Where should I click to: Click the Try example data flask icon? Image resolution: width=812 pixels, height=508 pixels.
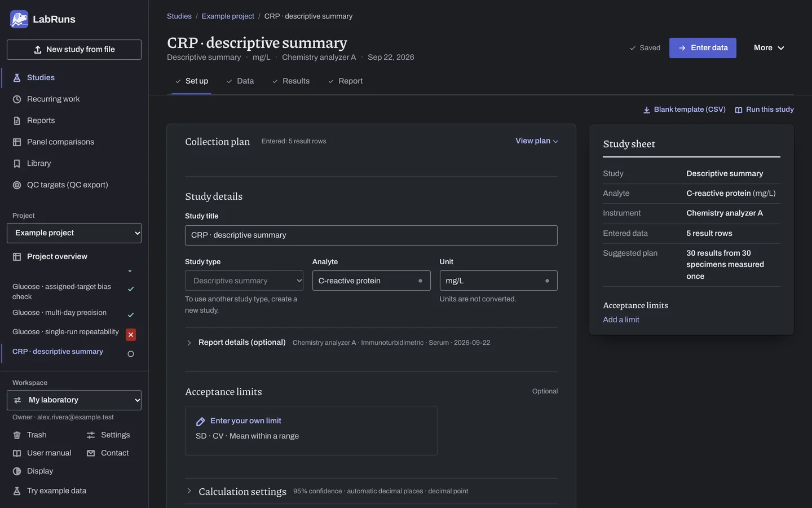click(x=17, y=491)
